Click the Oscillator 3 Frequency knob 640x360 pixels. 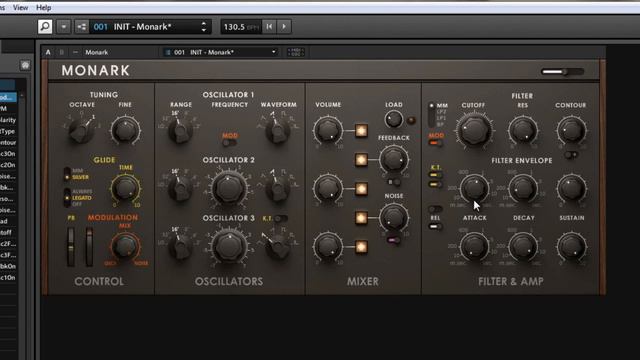coord(229,246)
